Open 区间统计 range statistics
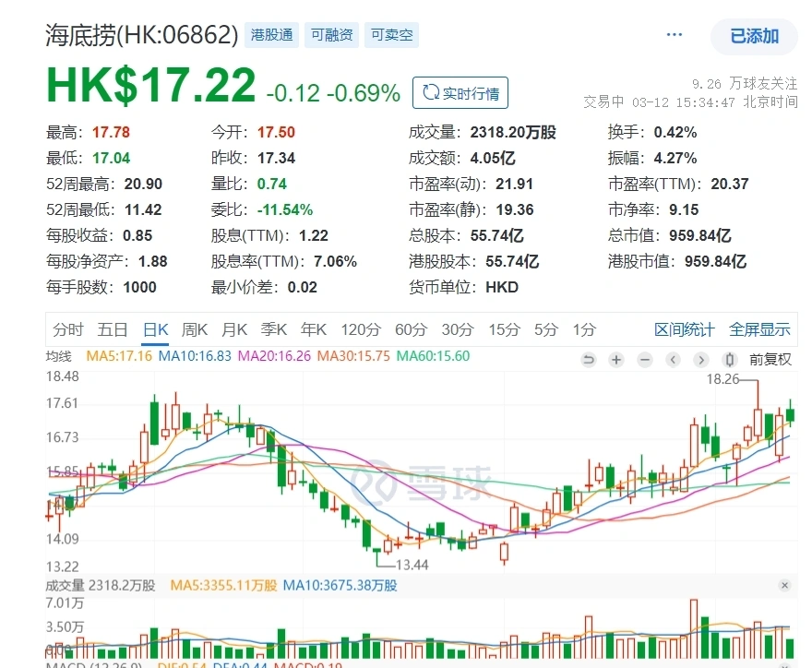Screen dimensions: 812x668 coord(684,329)
